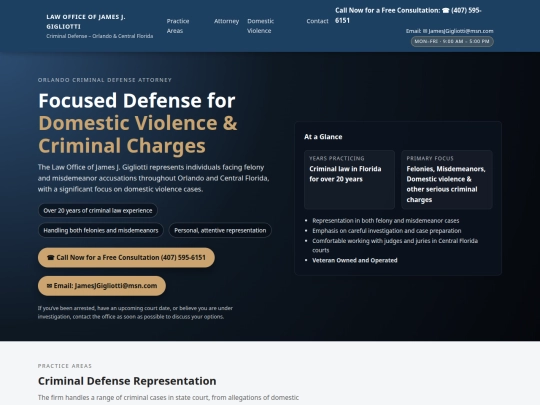
Task: Click the Criminal Defense Representation heading
Action: (127, 381)
